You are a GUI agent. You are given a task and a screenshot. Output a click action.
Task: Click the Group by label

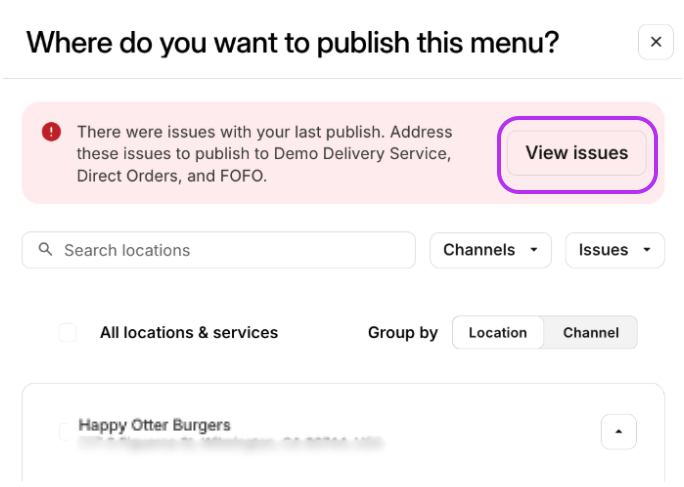tap(402, 333)
